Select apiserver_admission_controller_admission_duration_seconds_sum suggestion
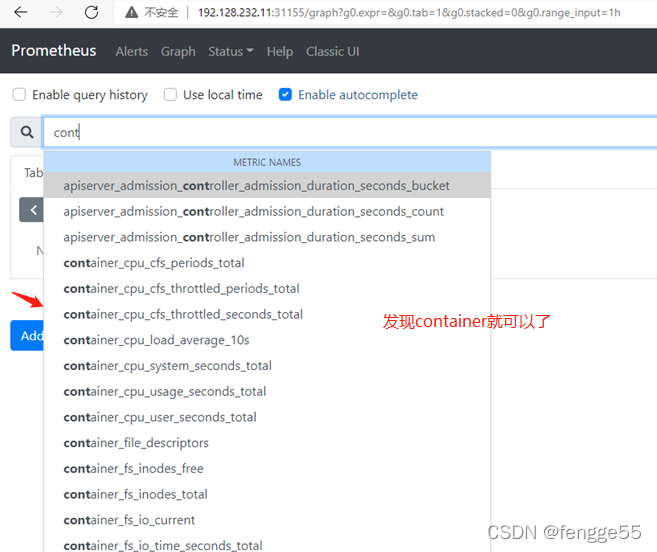This screenshot has height=552, width=657. point(267,237)
